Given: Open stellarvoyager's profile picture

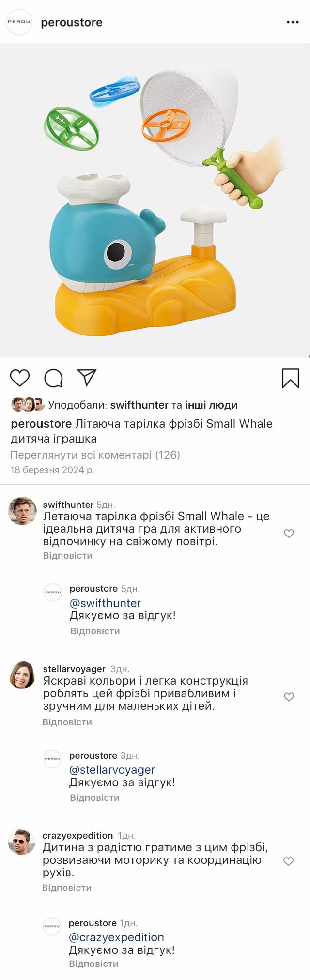Looking at the screenshot, I should tap(22, 675).
